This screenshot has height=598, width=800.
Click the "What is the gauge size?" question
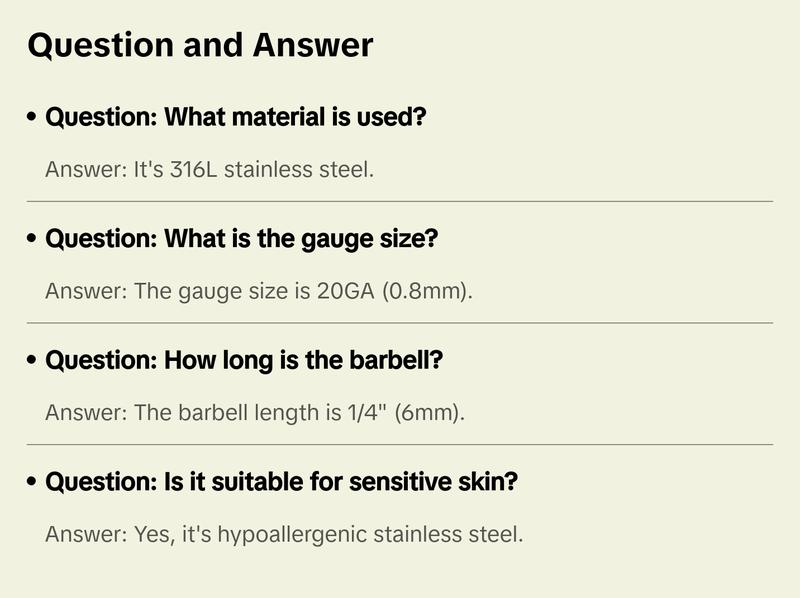(x=242, y=239)
